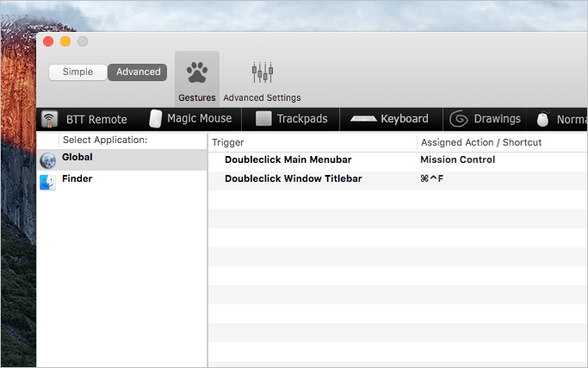This screenshot has width=588, height=368.
Task: Click the Mission Control assigned action
Action: point(457,159)
